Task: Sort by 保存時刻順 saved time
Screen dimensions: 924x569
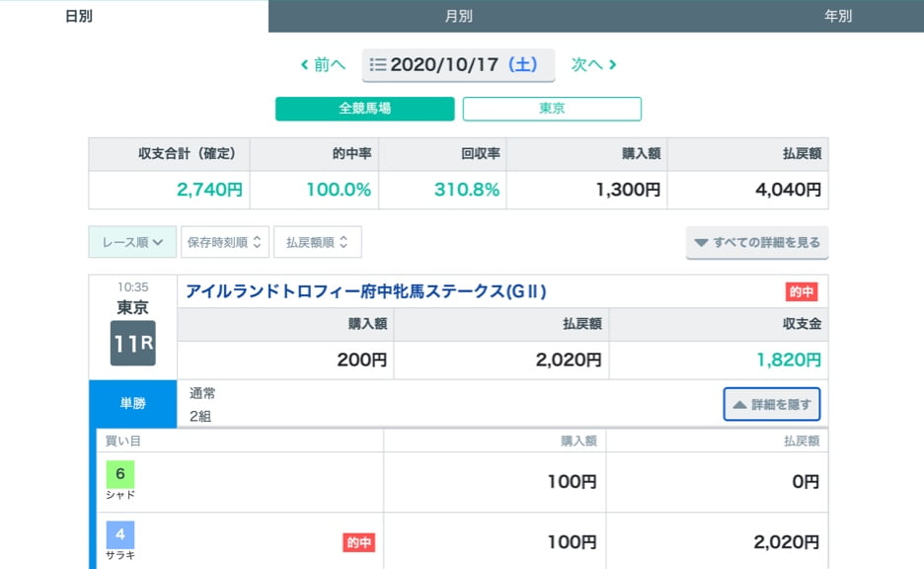Action: (225, 242)
